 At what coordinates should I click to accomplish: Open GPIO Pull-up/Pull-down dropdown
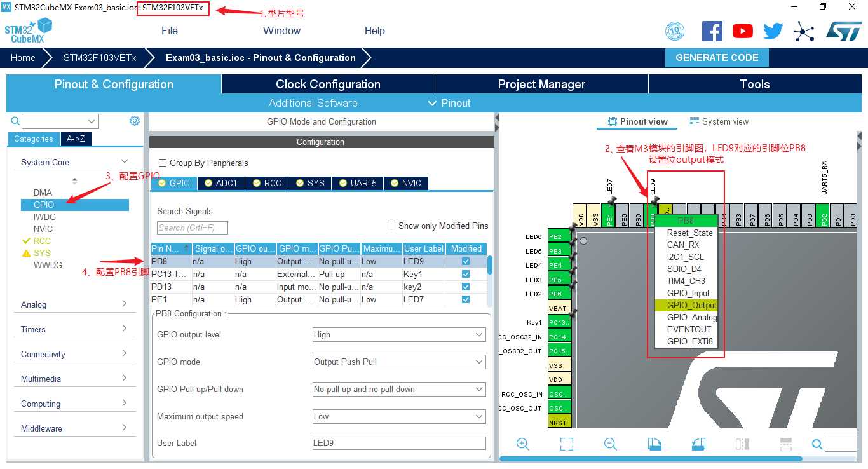pos(399,389)
